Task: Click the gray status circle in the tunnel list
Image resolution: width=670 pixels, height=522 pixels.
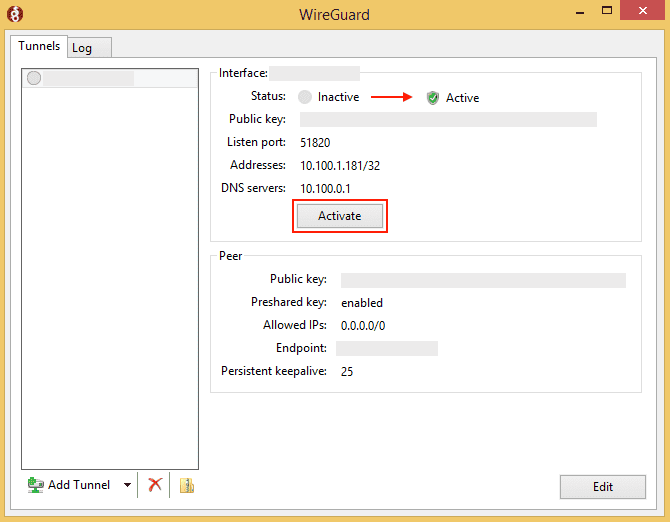Action: 34,78
